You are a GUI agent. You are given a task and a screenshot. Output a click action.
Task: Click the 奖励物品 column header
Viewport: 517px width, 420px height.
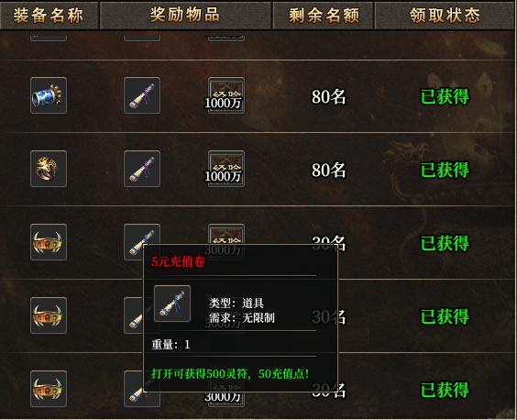[186, 16]
